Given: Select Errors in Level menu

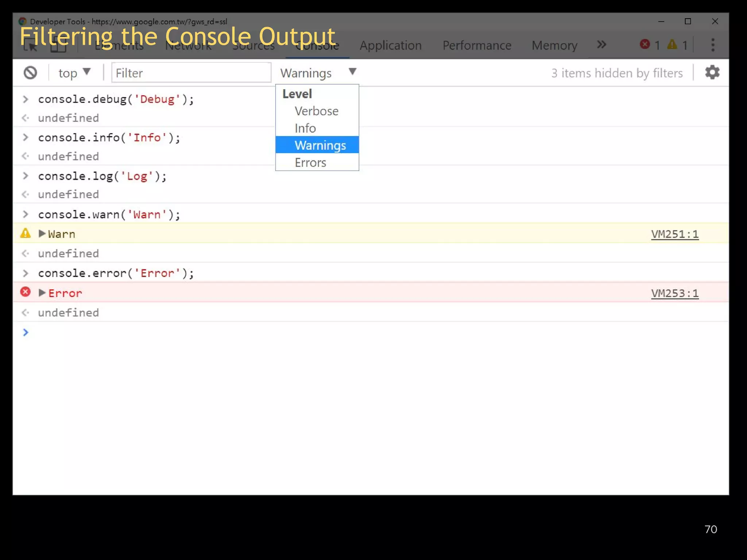Looking at the screenshot, I should pos(317,162).
